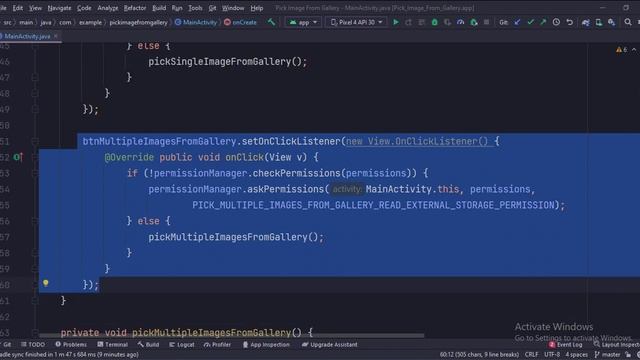Sync project with Gradle files icon
Screen dimensions: 640x360
click(586, 22)
